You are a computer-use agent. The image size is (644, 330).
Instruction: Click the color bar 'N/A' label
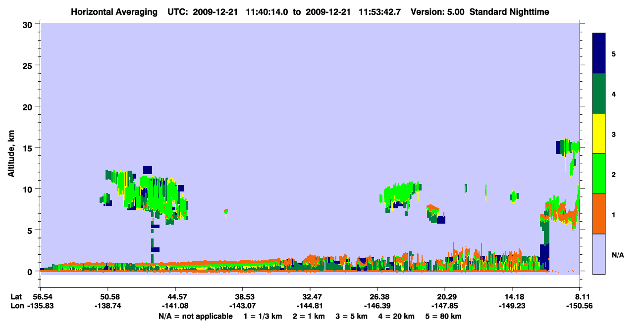[x=618, y=255]
